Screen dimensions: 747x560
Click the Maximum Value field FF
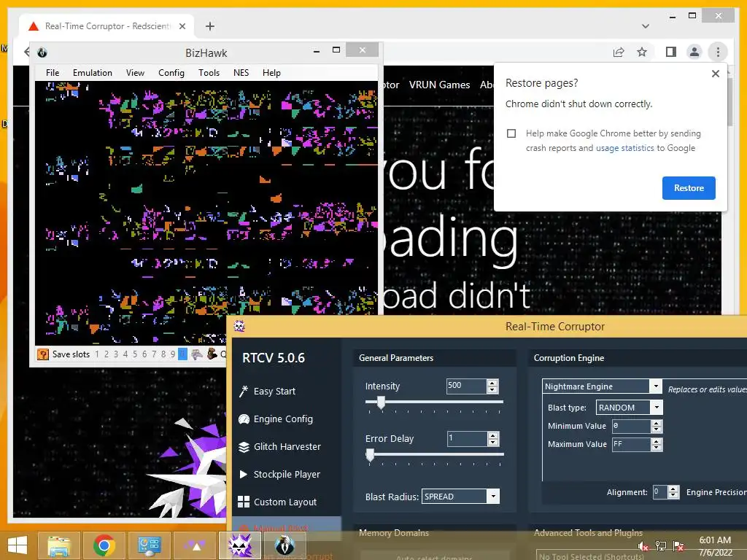coord(631,444)
